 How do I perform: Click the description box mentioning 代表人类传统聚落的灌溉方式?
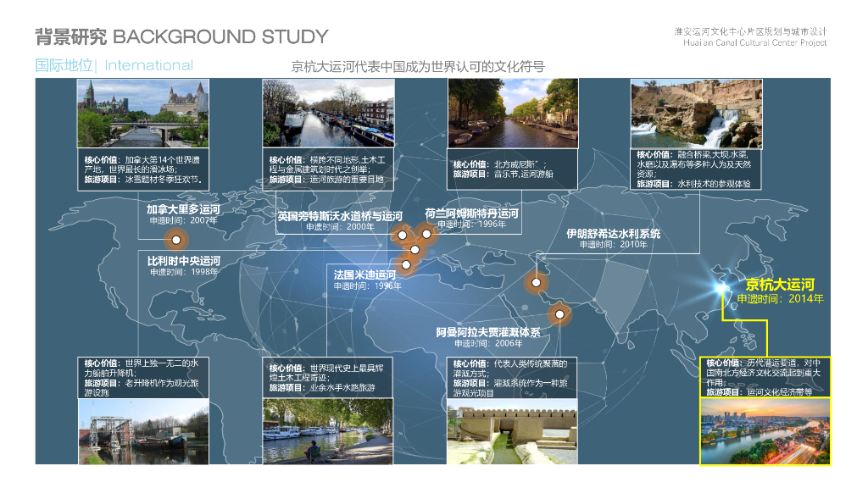(512, 377)
